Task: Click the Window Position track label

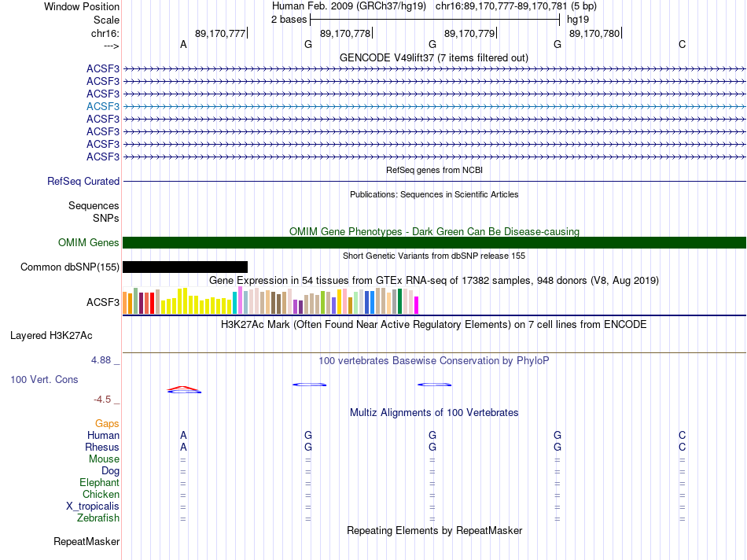Action: (x=82, y=6)
